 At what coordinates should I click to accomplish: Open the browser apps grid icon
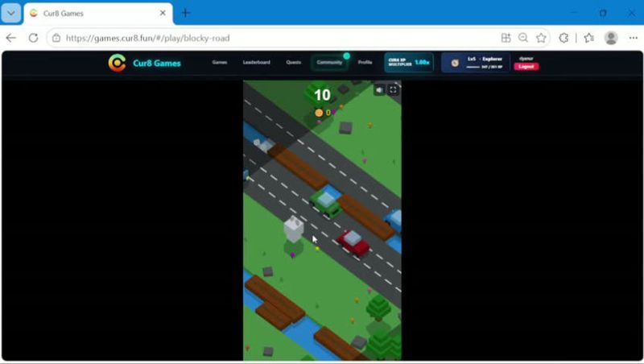506,38
